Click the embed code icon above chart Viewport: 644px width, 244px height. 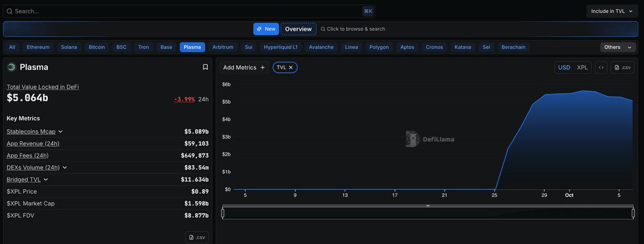(x=601, y=68)
